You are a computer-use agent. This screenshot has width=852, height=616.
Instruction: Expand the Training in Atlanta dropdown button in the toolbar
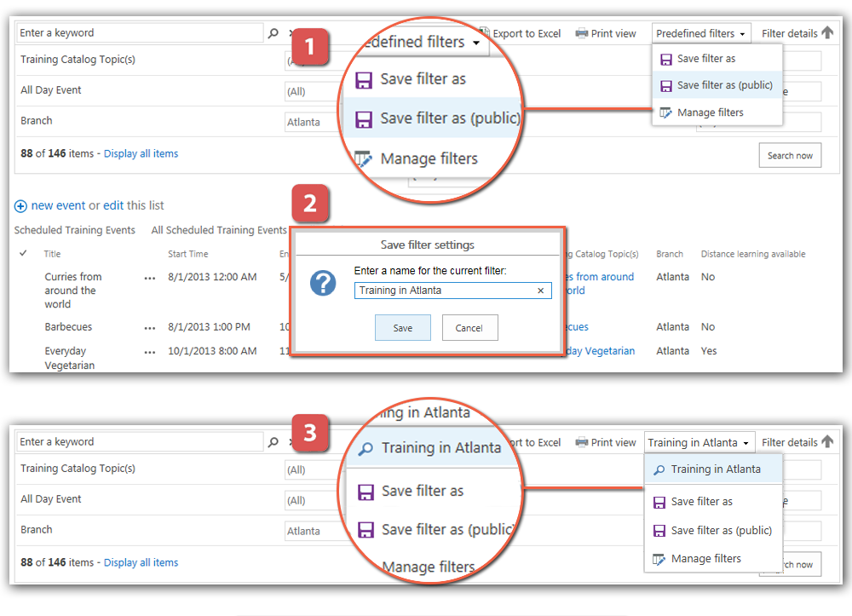click(698, 442)
